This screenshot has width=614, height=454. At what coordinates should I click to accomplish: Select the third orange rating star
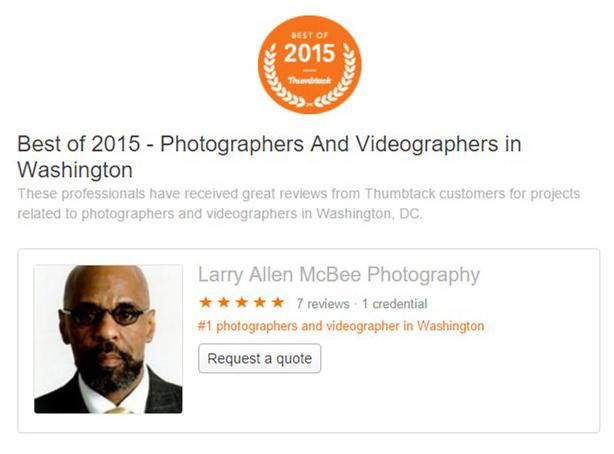pos(242,302)
